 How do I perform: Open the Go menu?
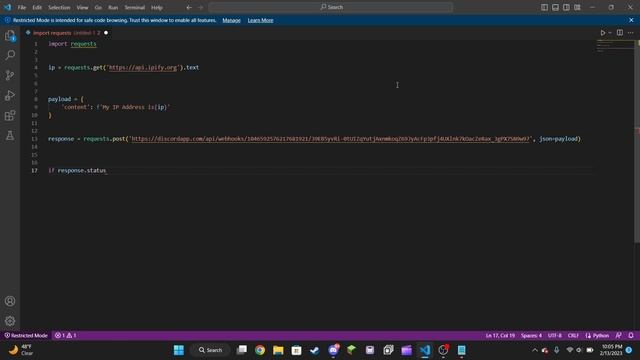pyautogui.click(x=98, y=7)
